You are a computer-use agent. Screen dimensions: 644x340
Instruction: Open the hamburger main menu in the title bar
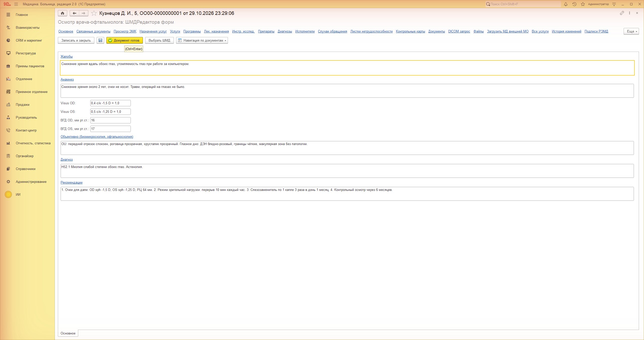[x=16, y=4]
